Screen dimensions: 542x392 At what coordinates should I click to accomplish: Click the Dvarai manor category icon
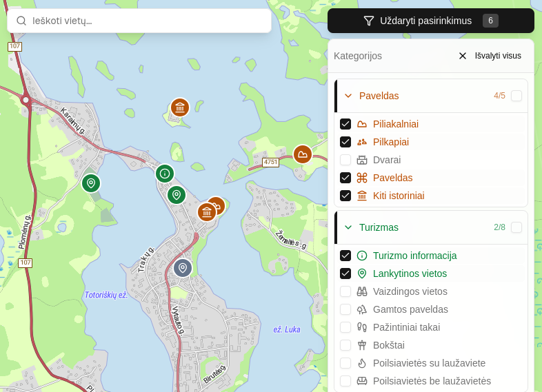click(x=362, y=160)
